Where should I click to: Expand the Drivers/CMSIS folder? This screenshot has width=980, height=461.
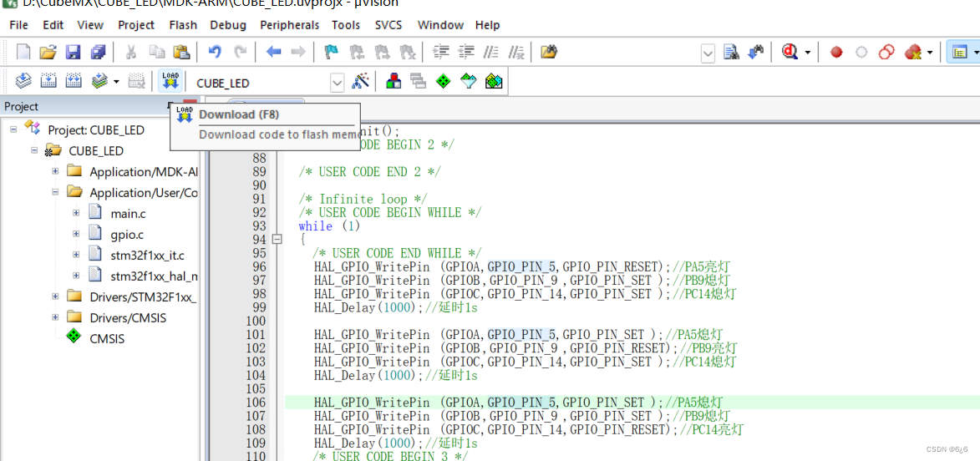pyautogui.click(x=55, y=317)
